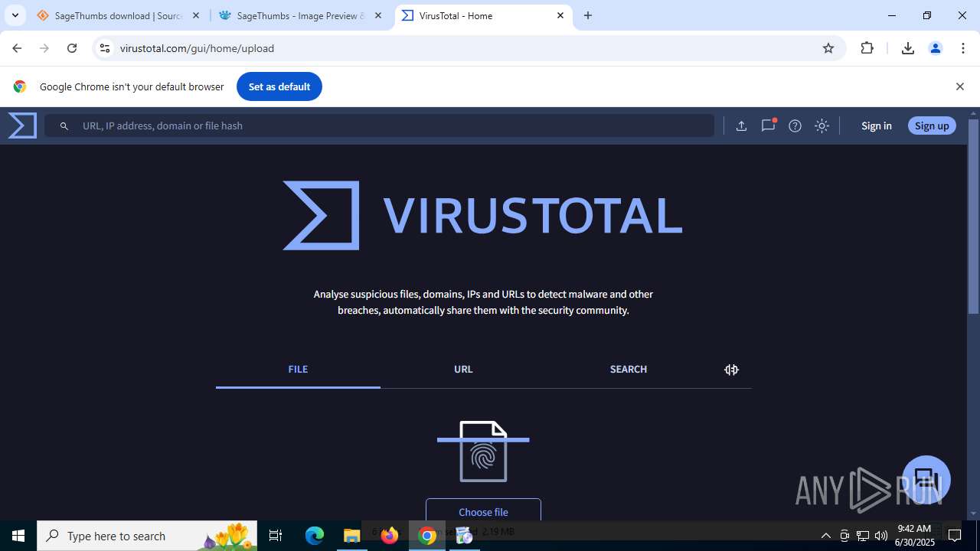The width and height of the screenshot is (980, 551).
Task: Open the Chrome three-dot menu
Action: click(963, 48)
